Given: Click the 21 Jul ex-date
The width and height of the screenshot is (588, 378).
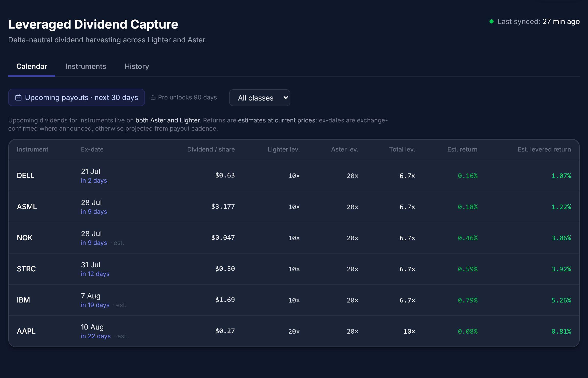Looking at the screenshot, I should [x=91, y=171].
